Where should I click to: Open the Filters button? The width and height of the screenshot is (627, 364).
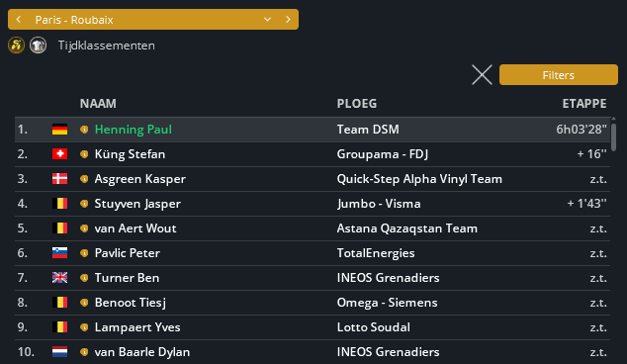(x=558, y=75)
